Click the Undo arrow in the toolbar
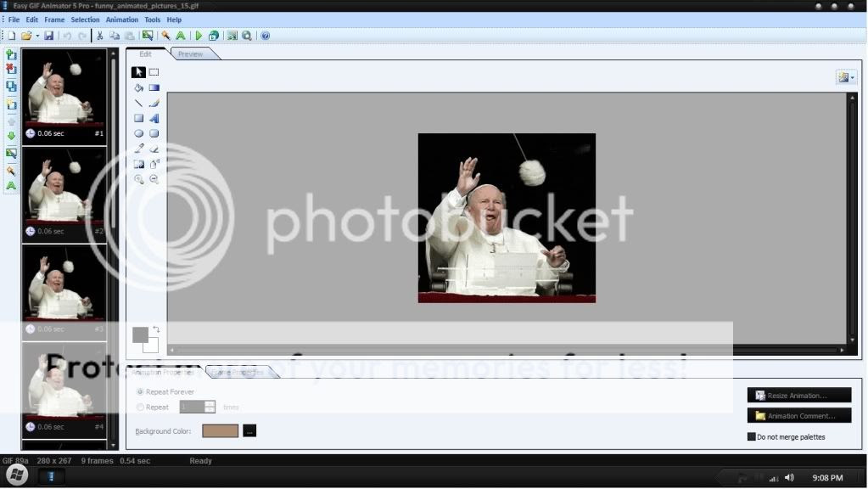Image resolution: width=868 pixels, height=489 pixels. (x=67, y=36)
